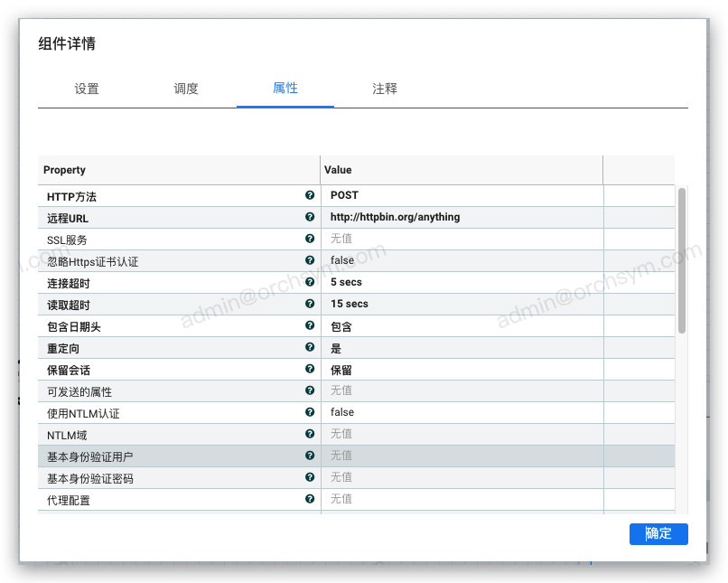Viewport: 728px width, 583px height.
Task: Show help for 忽略Https证书认证
Action: (x=310, y=260)
